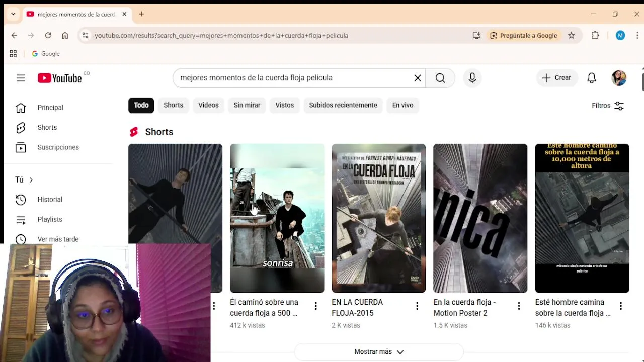This screenshot has height=362, width=644.
Task: Click the browser home button
Action: coord(65,35)
